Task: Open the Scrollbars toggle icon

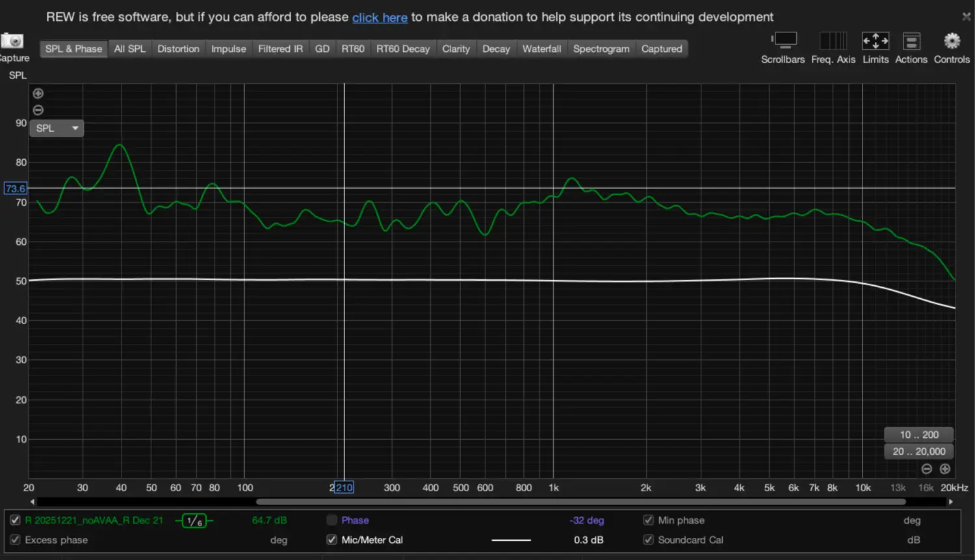Action: 783,42
